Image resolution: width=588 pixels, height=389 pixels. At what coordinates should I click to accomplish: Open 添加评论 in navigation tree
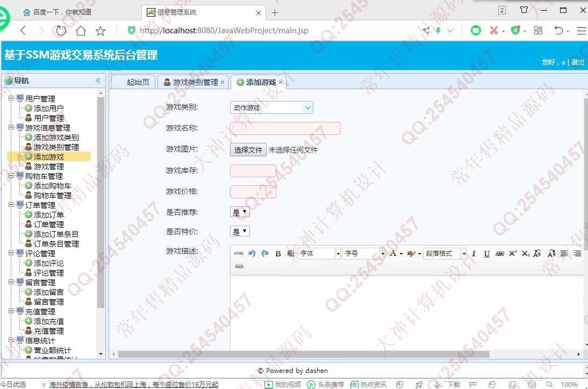49,263
